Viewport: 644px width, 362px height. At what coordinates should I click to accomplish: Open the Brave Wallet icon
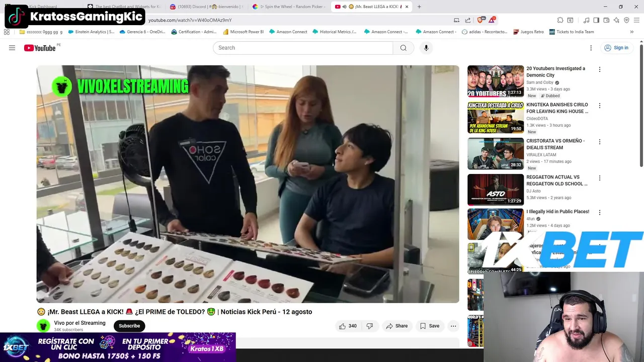tap(606, 20)
